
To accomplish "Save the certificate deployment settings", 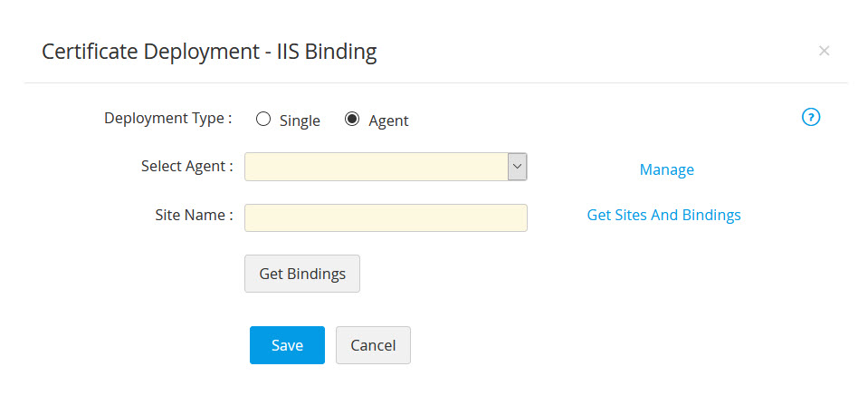I will 287,345.
